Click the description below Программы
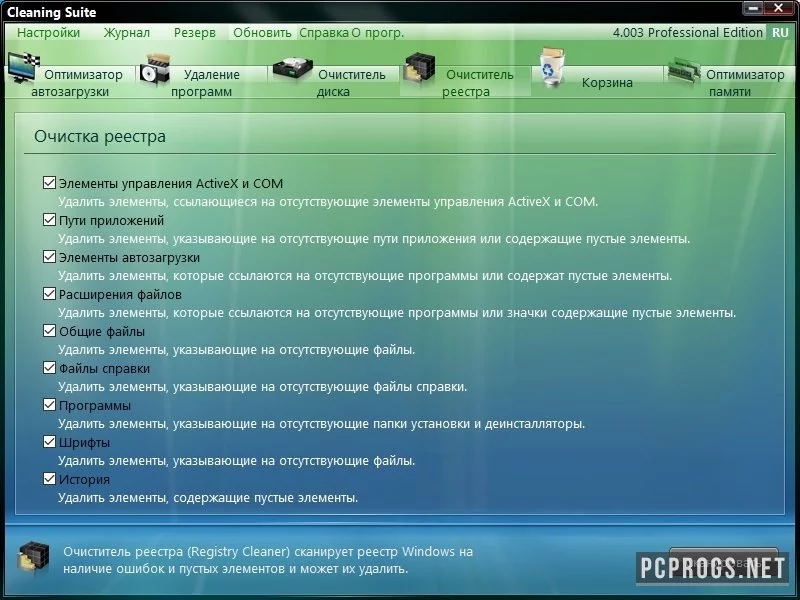 pos(321,424)
